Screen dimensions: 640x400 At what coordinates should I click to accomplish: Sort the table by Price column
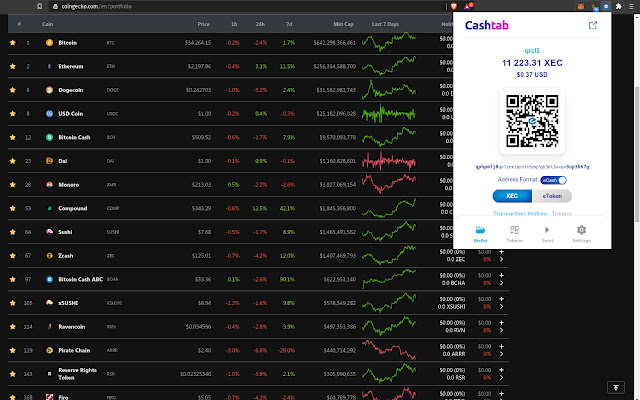pyautogui.click(x=203, y=24)
